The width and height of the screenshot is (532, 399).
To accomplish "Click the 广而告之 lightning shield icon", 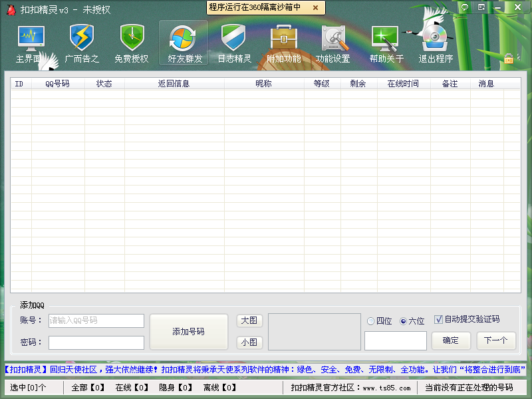I will 81,43.
